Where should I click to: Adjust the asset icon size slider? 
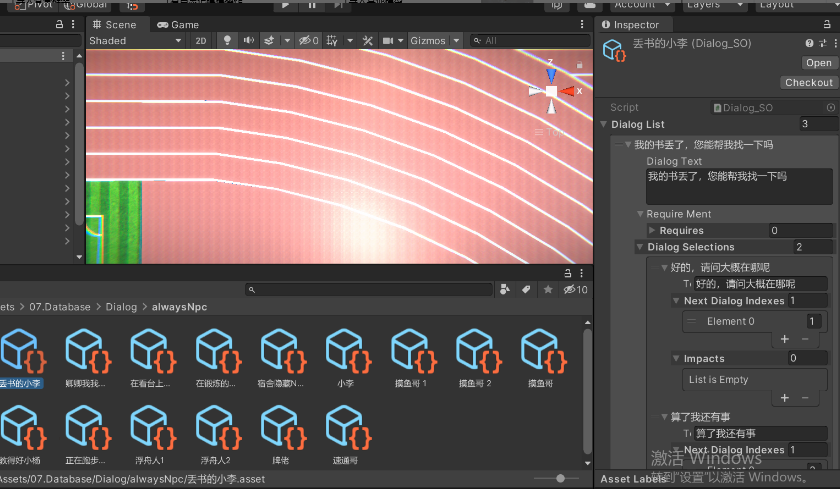pos(560,479)
